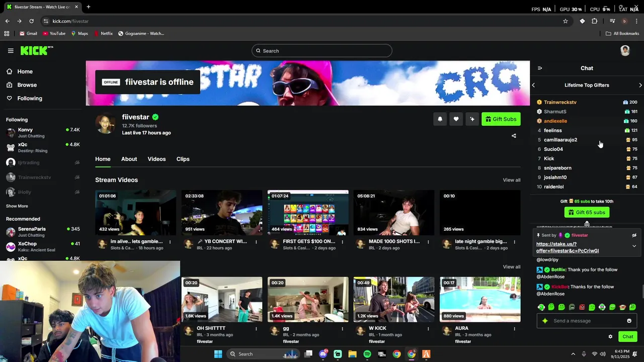Send message with Chat button

click(627, 337)
